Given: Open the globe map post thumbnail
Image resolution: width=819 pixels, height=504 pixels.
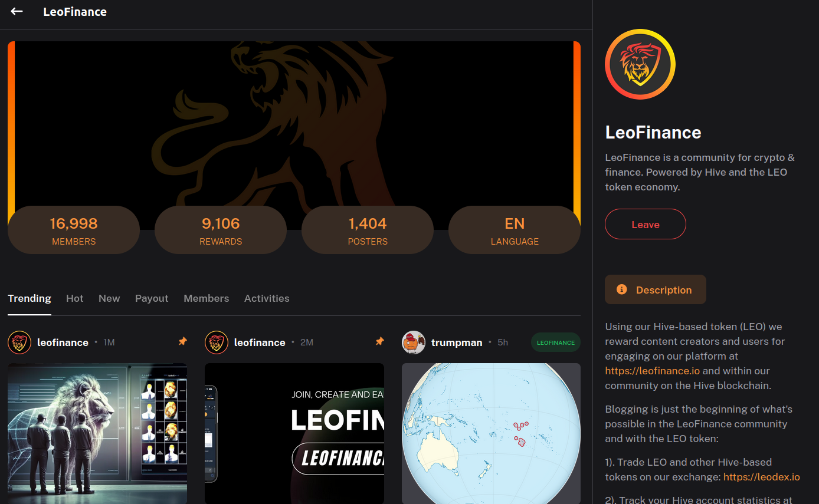Looking at the screenshot, I should (x=491, y=434).
